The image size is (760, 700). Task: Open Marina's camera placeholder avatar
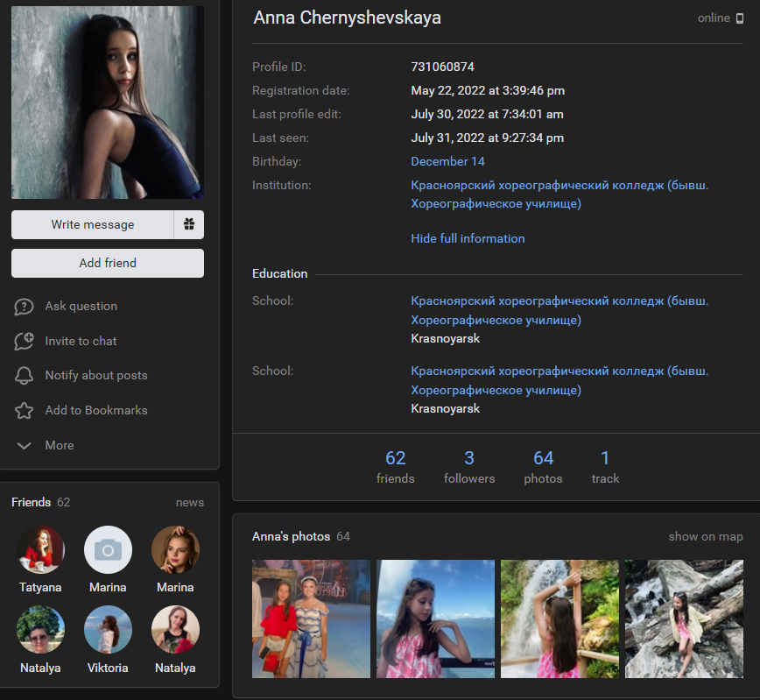pyautogui.click(x=108, y=550)
